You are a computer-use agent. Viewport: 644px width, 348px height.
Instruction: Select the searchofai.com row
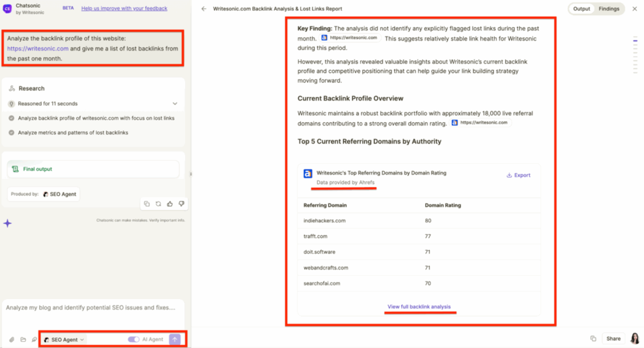point(419,284)
